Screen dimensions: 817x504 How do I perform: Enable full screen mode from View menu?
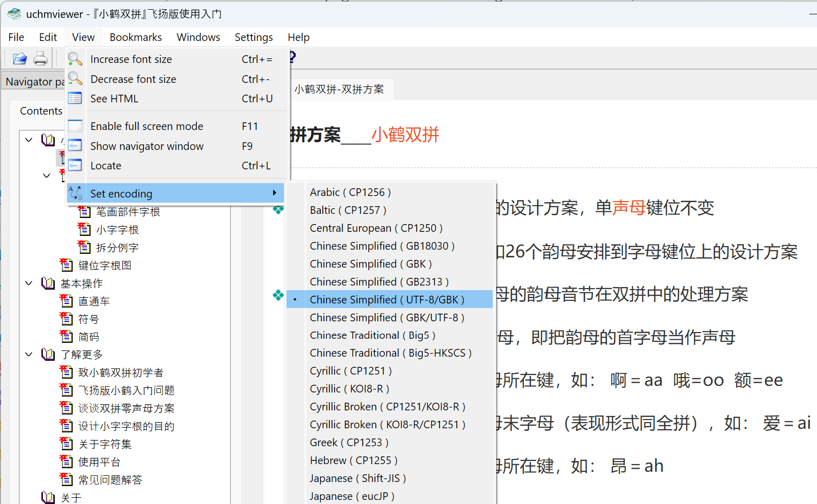[147, 126]
